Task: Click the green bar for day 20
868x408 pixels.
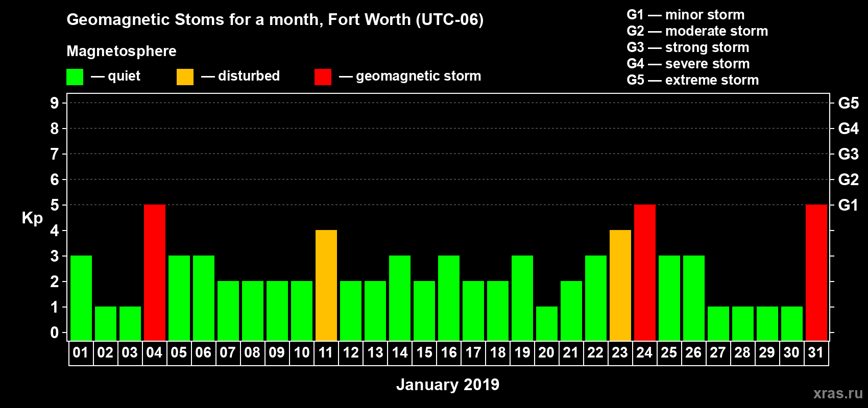Action: [x=547, y=323]
